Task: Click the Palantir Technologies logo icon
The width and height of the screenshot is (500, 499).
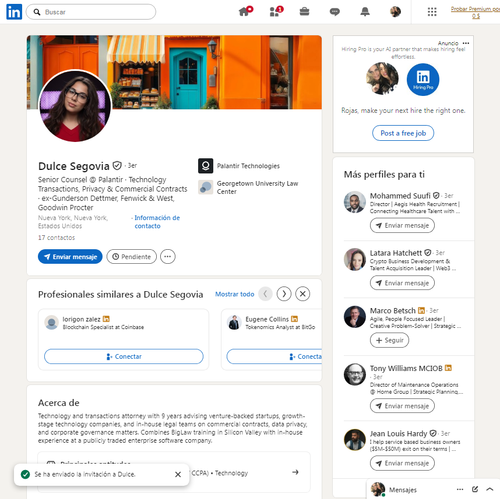Action: pos(206,166)
